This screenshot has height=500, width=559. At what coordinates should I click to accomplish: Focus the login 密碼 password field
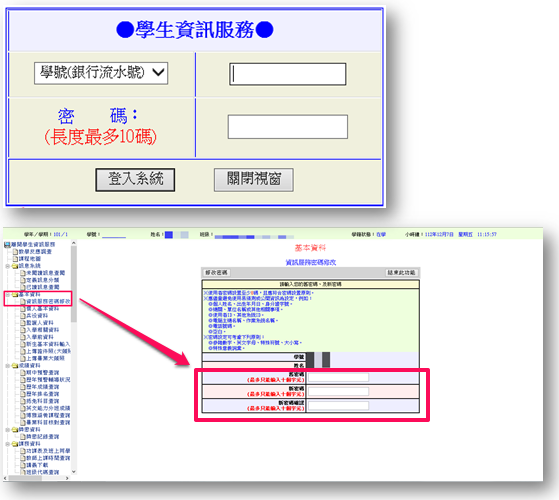coord(288,127)
